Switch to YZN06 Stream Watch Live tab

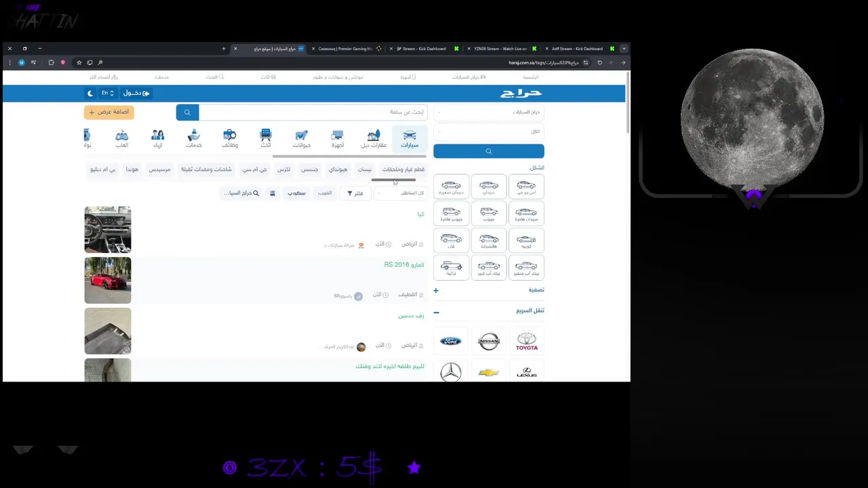click(502, 49)
